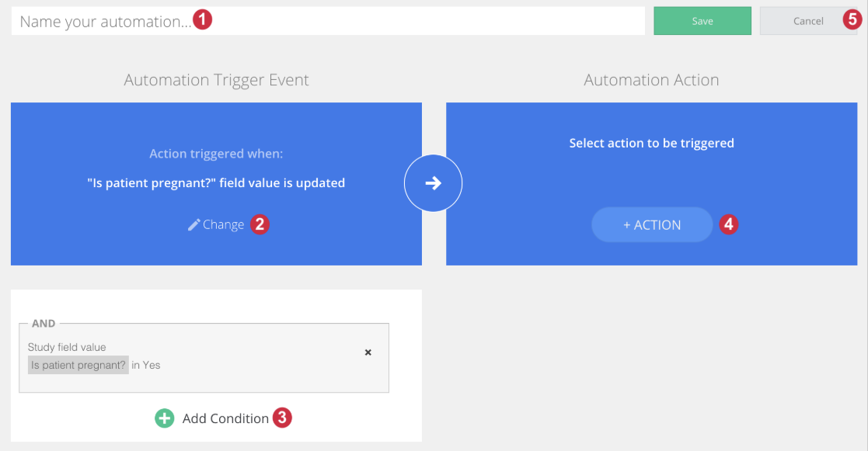This screenshot has width=868, height=451.
Task: Click the Study field value text
Action: (66, 347)
